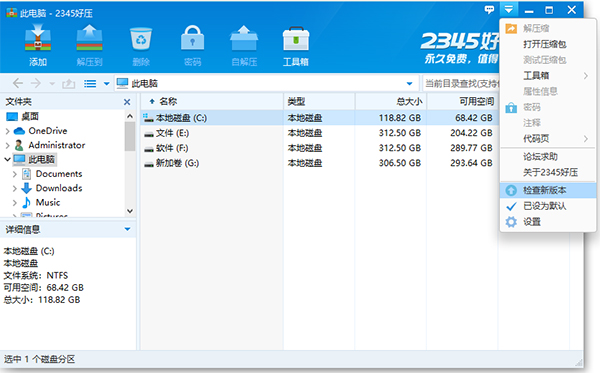This screenshot has height=373, width=600.
Task: Close the 文件夹 folder pane
Action: pos(127,102)
